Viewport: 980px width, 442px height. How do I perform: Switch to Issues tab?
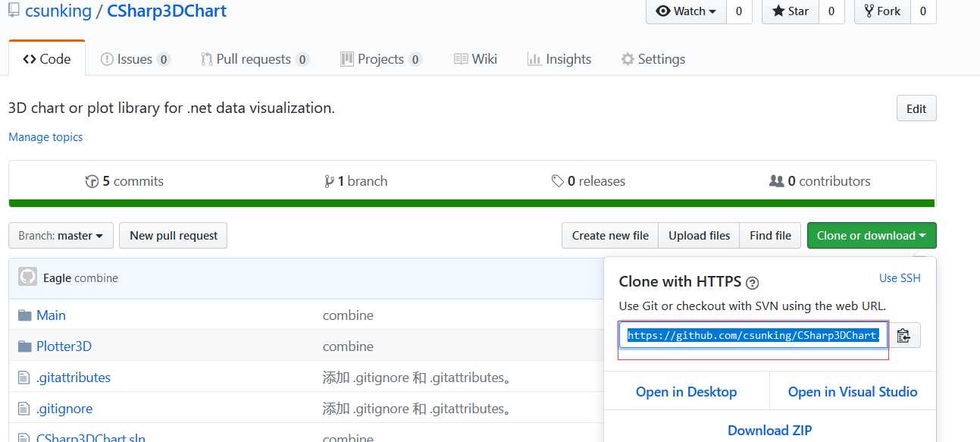[136, 59]
